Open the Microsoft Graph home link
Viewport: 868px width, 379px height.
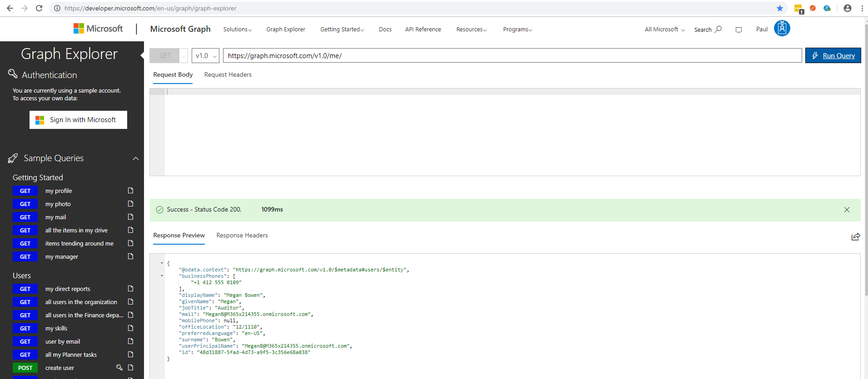click(180, 29)
